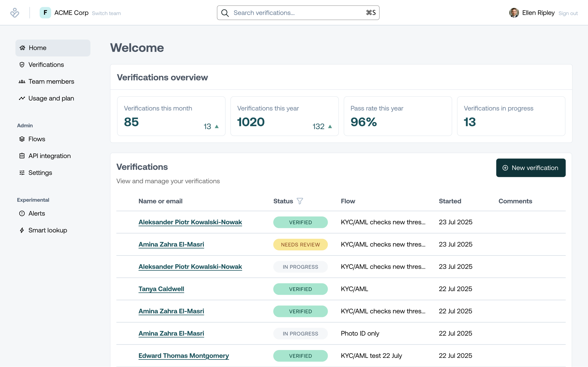The width and height of the screenshot is (588, 367).
Task: Click the ACME Corp team avatar badge
Action: coord(45,13)
